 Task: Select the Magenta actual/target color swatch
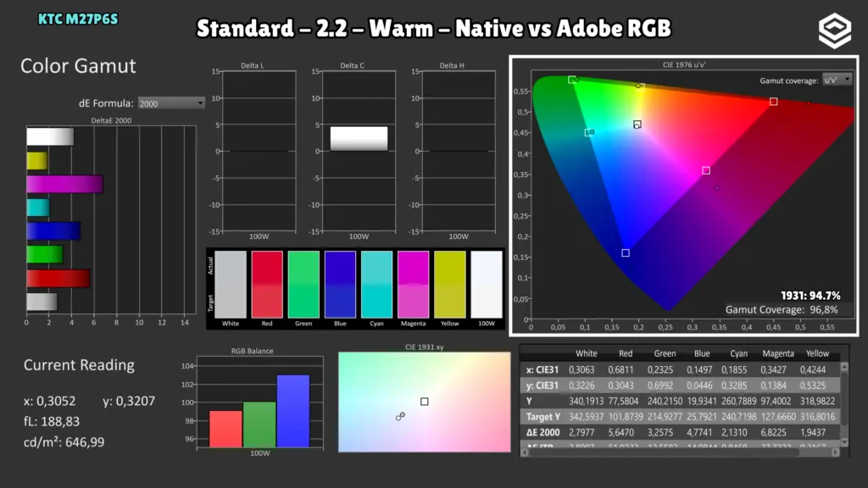click(x=413, y=285)
